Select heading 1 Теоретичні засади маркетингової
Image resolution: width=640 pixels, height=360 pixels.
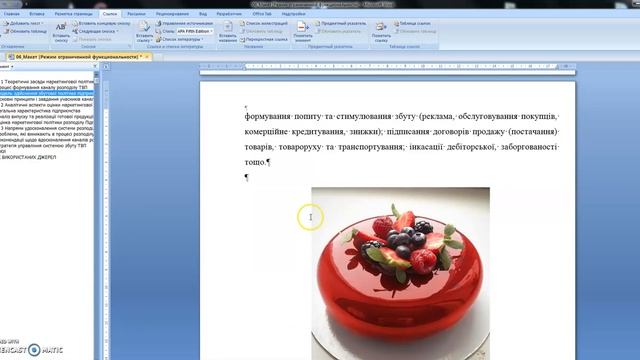click(x=47, y=82)
